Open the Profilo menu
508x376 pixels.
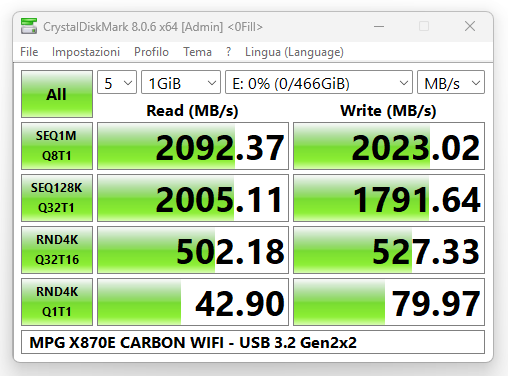pos(151,52)
